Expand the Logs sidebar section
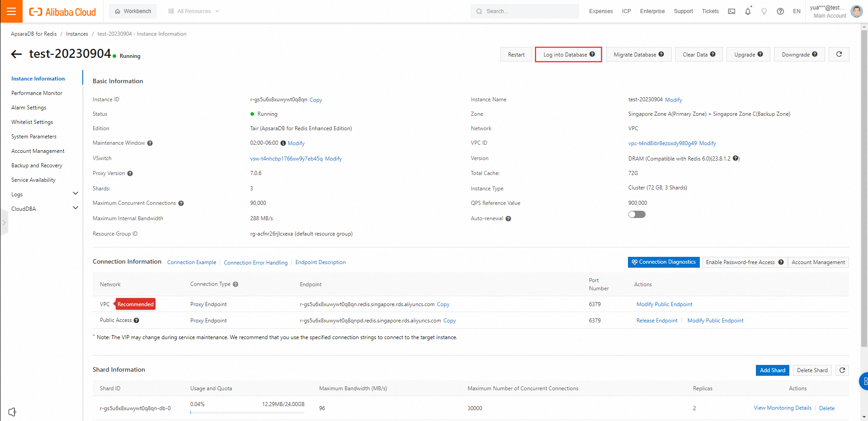868x421 pixels. (x=75, y=194)
